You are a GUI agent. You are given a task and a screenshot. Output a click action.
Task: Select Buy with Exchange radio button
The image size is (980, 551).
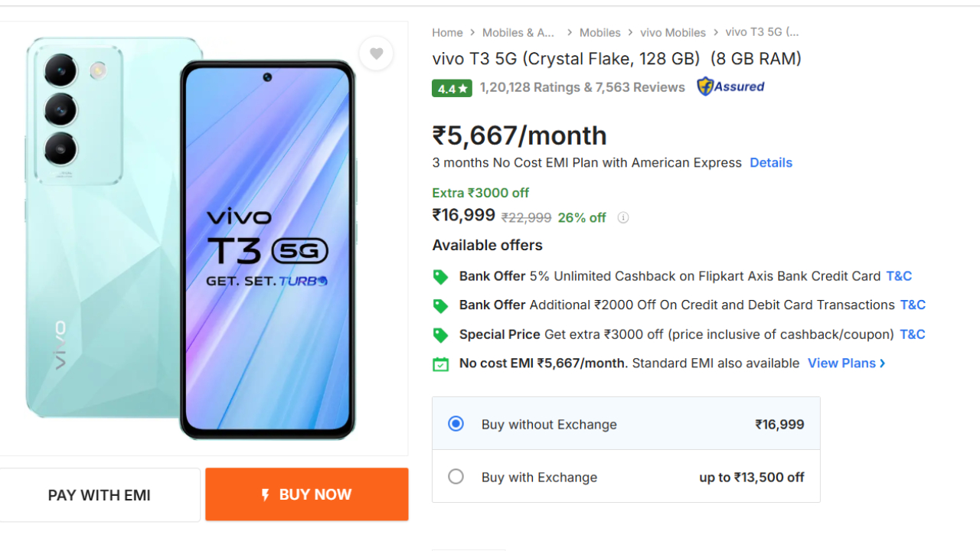(456, 477)
